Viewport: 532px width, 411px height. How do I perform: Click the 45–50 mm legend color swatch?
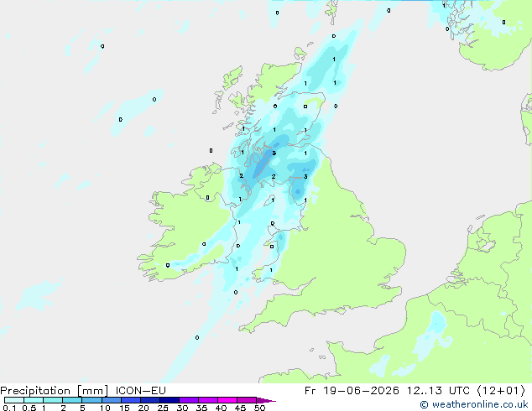click(247, 400)
